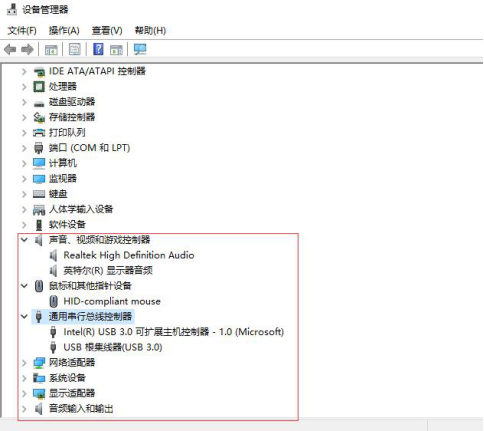Click the 设备管理器 title bar icon

12,9
